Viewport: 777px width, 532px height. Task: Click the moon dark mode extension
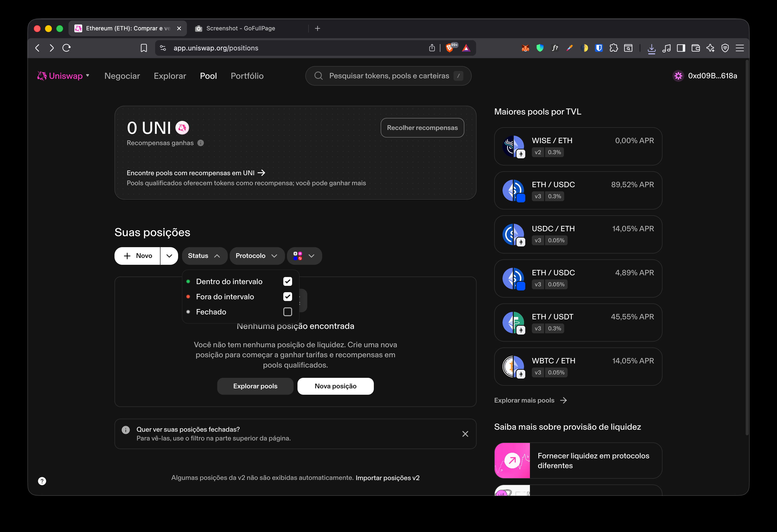point(584,48)
